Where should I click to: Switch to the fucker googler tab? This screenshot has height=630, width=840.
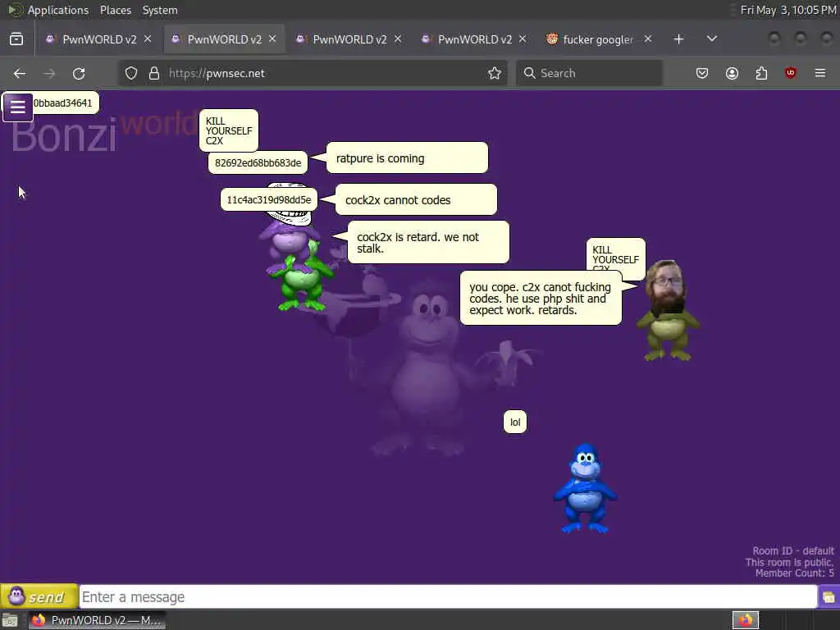point(598,39)
